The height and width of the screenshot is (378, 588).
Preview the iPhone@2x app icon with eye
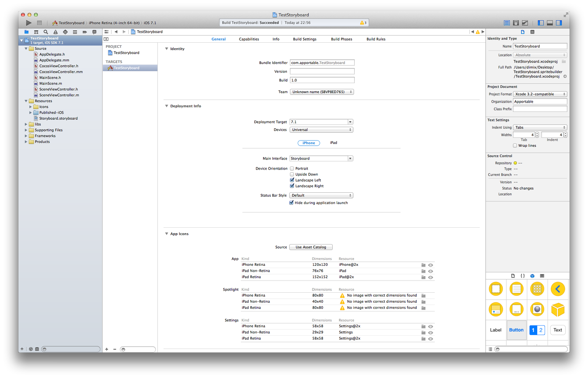[431, 265]
